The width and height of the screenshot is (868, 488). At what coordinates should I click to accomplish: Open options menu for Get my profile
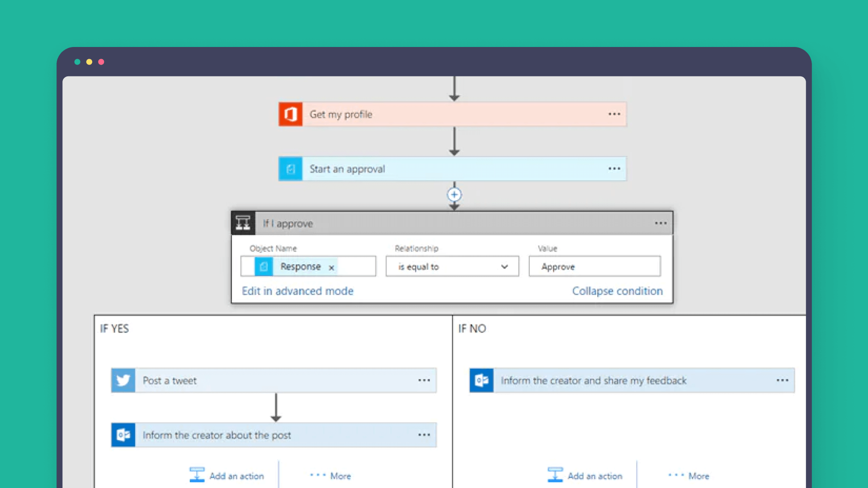[x=614, y=114]
